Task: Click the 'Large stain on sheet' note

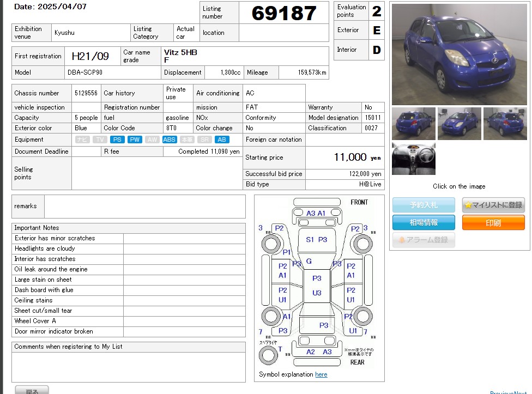Action: [x=43, y=280]
